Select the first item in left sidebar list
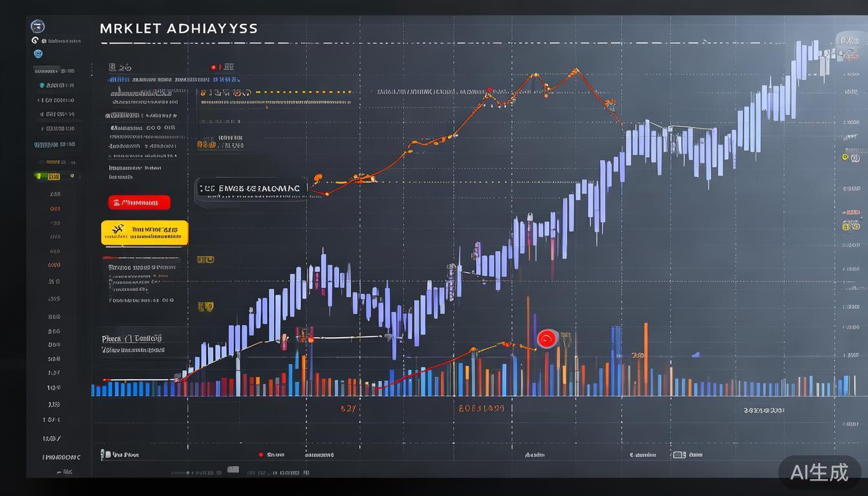The height and width of the screenshot is (496, 868). [55, 71]
